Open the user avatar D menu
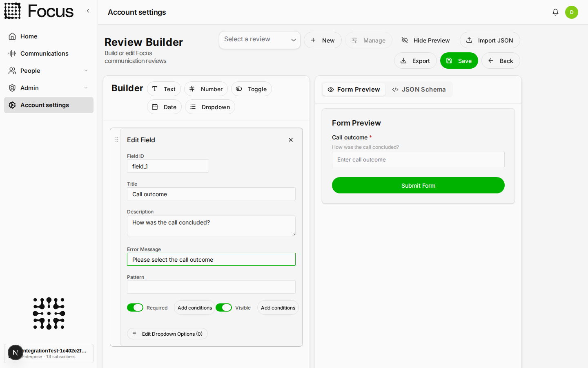 click(x=572, y=12)
